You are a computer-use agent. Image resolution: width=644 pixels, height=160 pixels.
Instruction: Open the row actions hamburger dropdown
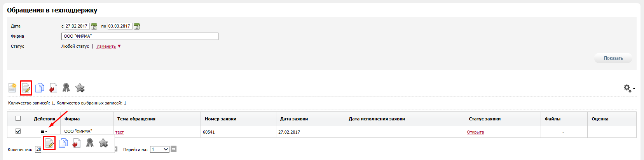click(44, 132)
